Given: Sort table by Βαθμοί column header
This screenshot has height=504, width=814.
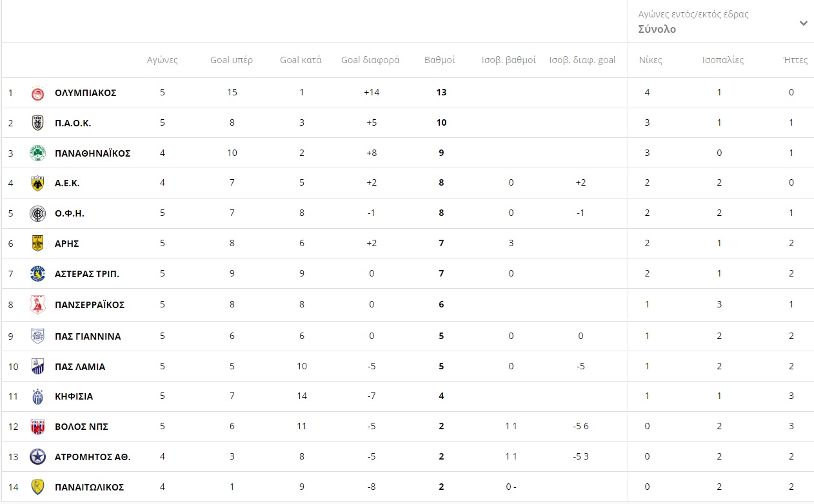Looking at the screenshot, I should 439,60.
